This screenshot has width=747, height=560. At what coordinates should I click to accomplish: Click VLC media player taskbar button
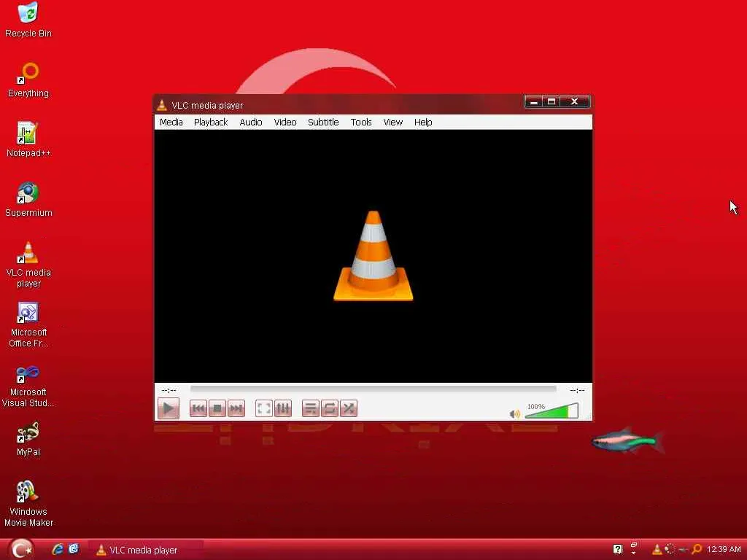[146, 550]
